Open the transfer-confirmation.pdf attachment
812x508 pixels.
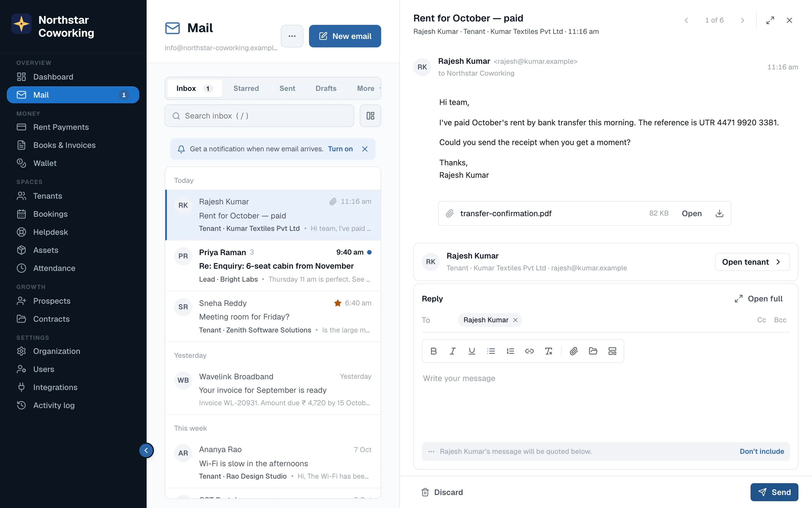tap(692, 213)
